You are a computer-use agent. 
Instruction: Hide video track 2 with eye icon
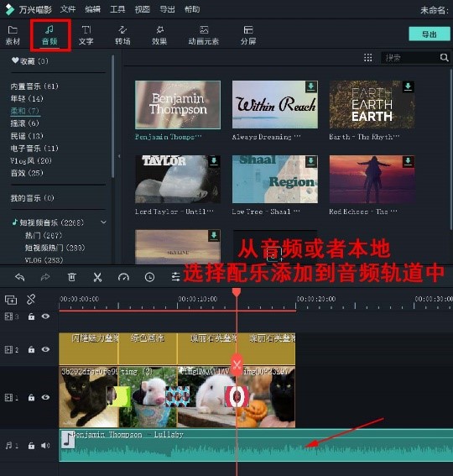[x=45, y=349]
